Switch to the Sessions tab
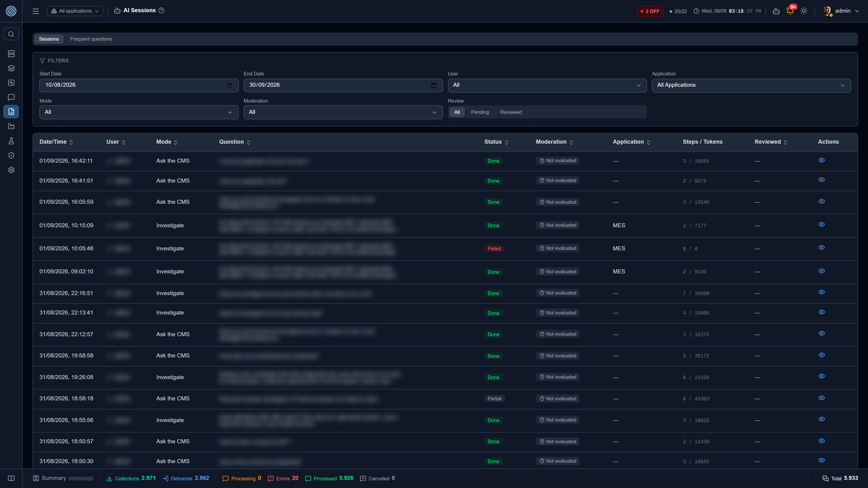The height and width of the screenshot is (488, 868). click(x=49, y=39)
